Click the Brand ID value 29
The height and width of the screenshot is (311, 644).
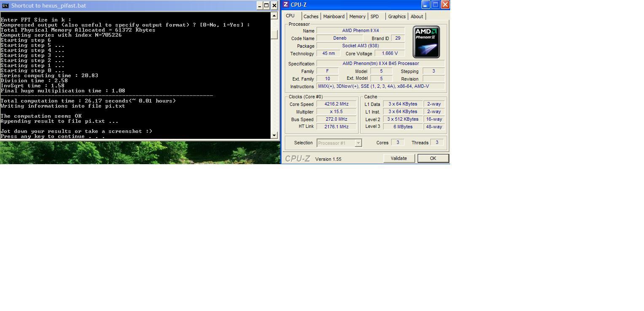pyautogui.click(x=398, y=38)
